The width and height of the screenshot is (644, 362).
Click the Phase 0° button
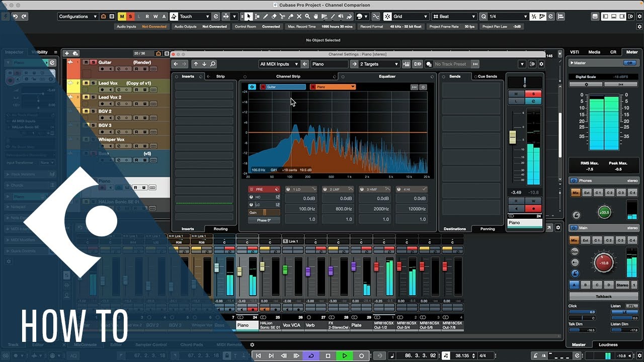pos(264,220)
